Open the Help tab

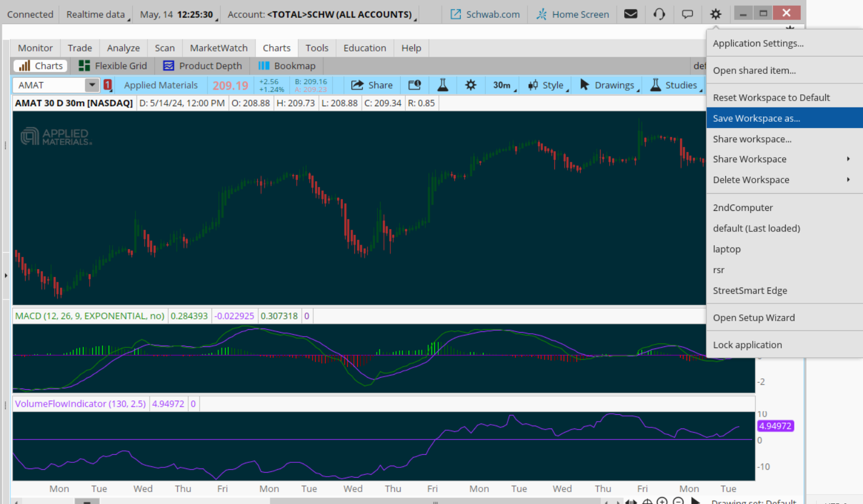pyautogui.click(x=411, y=48)
